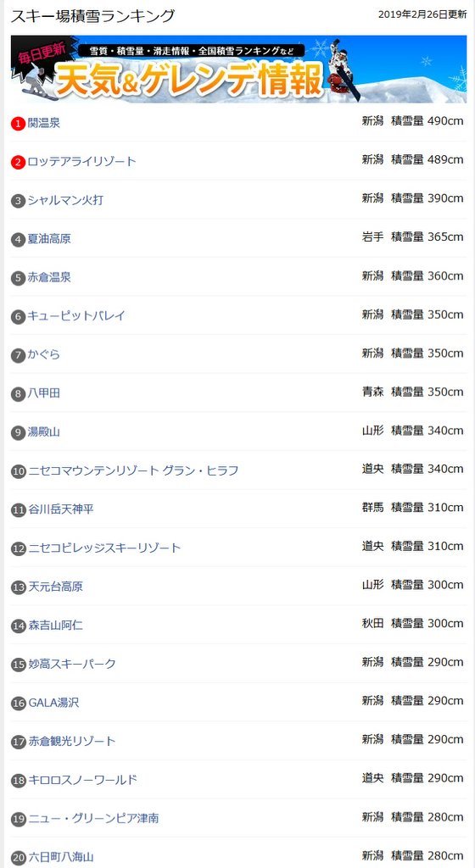Image resolution: width=475 pixels, height=868 pixels.
Task: Click the rank 20 number badge
Action: pyautogui.click(x=19, y=858)
